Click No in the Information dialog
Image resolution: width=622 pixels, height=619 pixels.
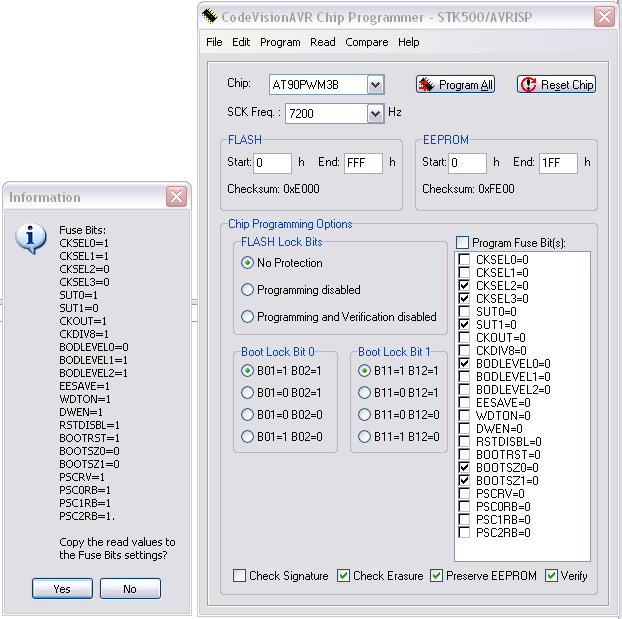(130, 589)
